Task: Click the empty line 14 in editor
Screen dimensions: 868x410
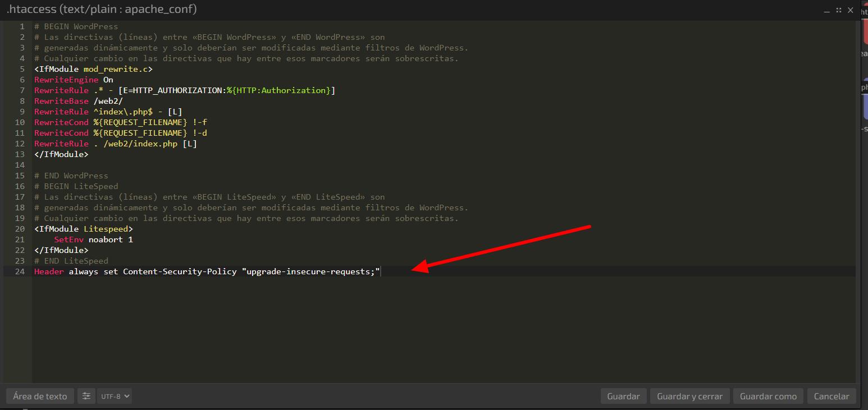Action: pyautogui.click(x=444, y=165)
